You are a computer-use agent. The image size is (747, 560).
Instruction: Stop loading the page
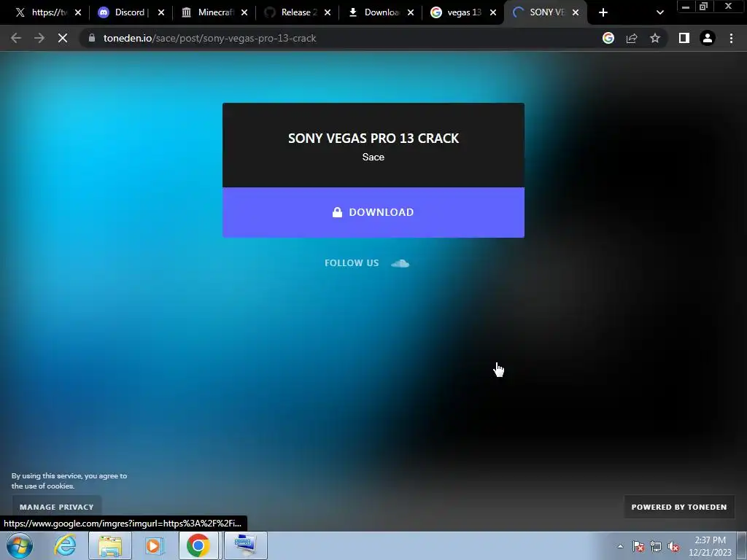63,38
